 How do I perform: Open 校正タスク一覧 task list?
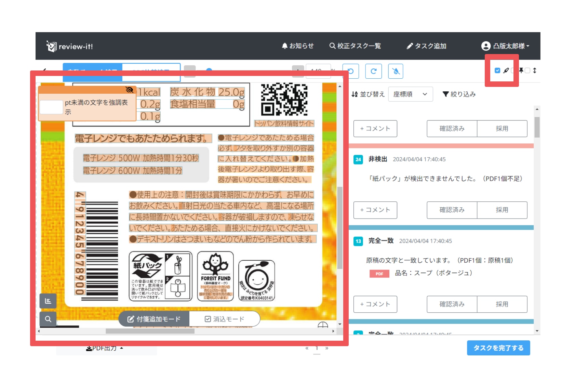355,46
